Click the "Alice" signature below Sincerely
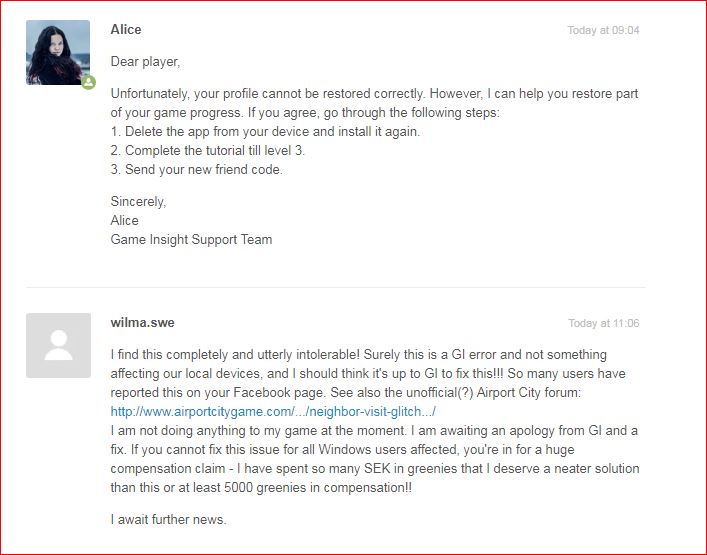Screen dimensions: 707x555 (125, 220)
